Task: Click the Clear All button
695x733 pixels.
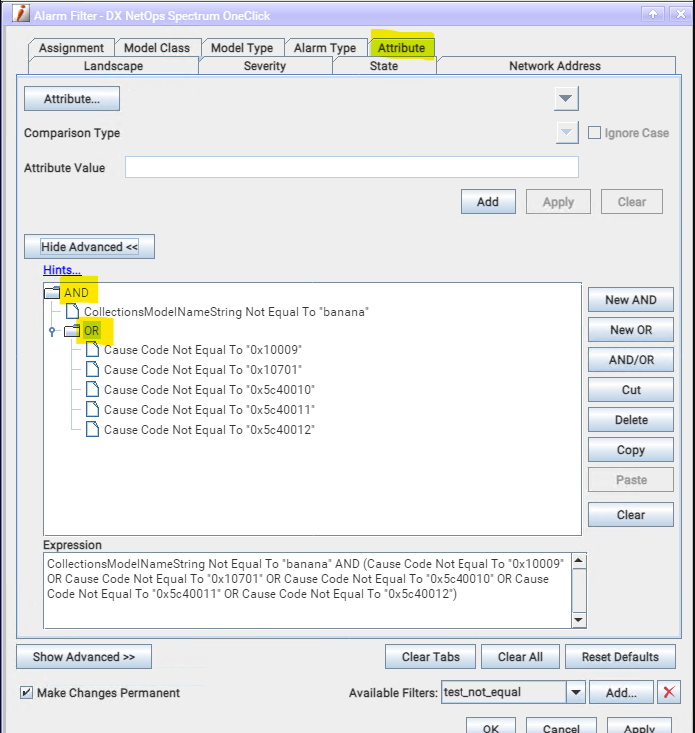Action: (x=520, y=657)
